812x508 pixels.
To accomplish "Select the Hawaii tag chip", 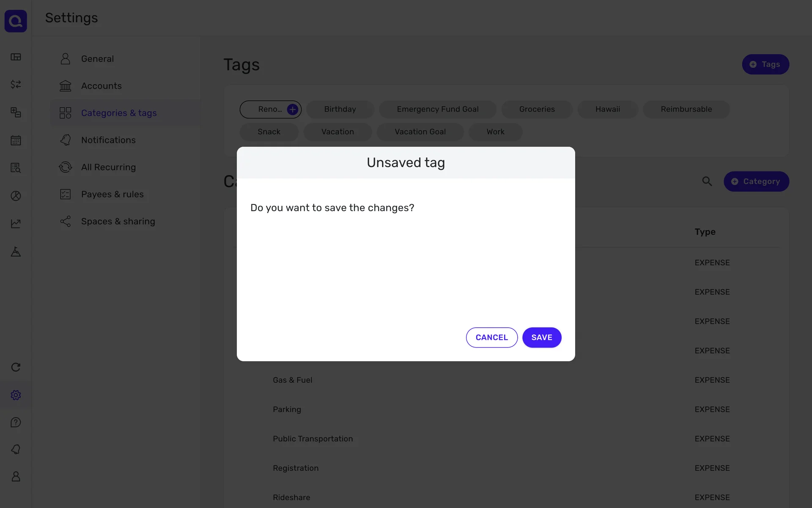I will point(607,109).
